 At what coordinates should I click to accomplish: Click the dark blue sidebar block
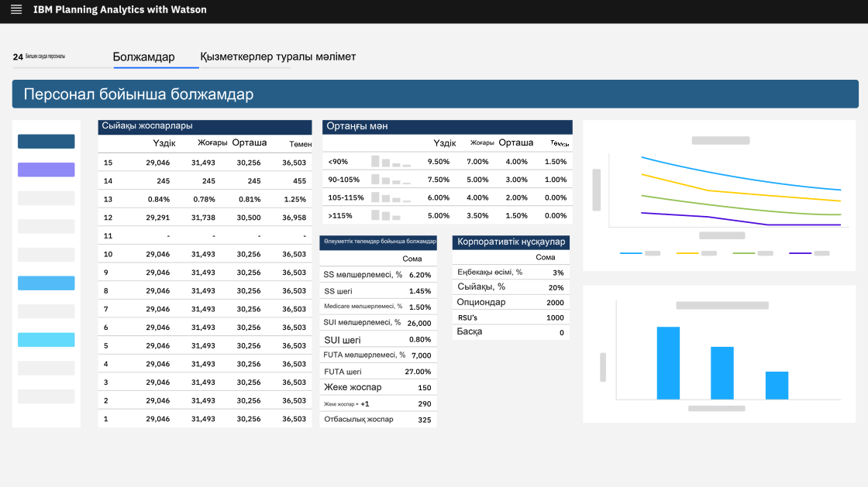click(46, 141)
